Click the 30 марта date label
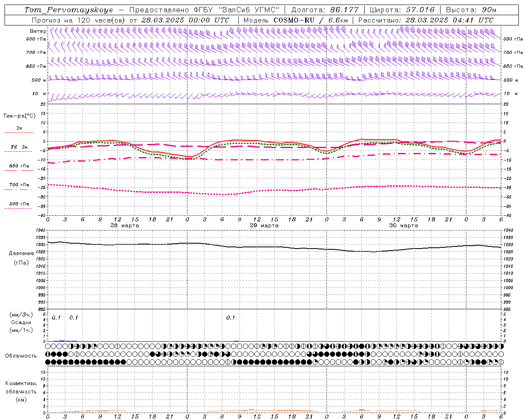 click(404, 225)
